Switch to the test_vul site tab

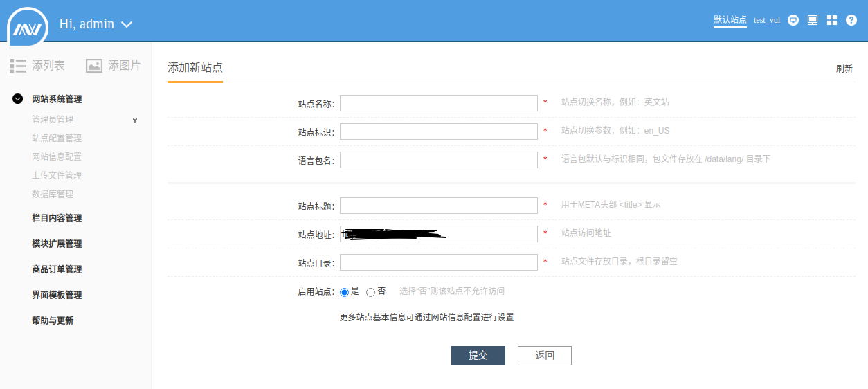[767, 20]
